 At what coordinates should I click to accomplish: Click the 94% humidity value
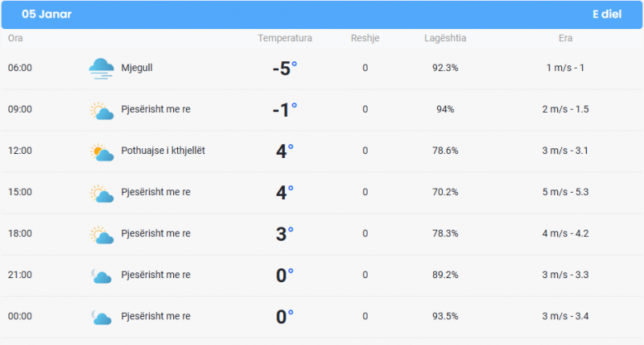coord(445,110)
